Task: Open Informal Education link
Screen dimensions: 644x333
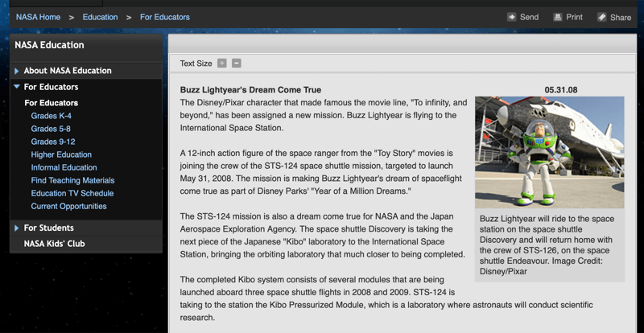Action: tap(64, 167)
